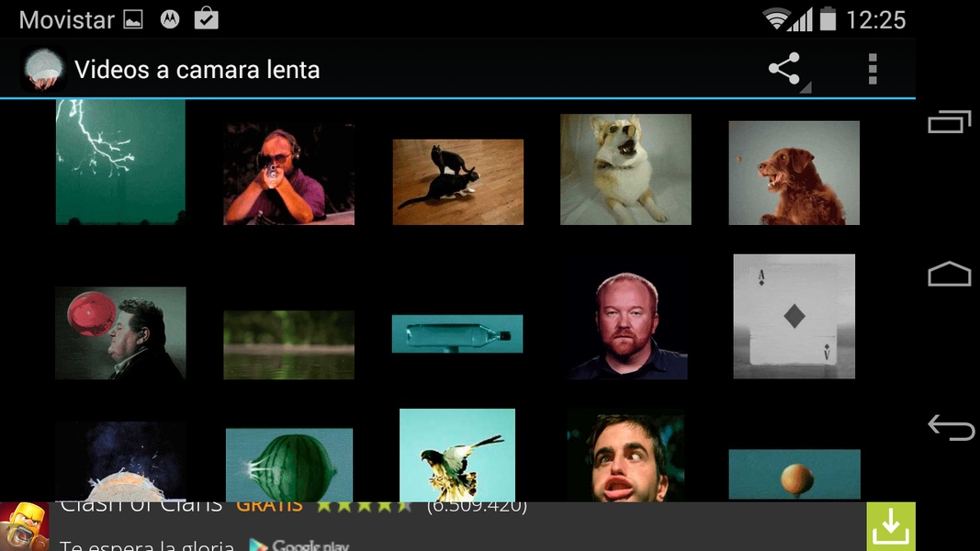Open the red balloon hitting face thumbnail
Viewport: 980px width, 551px height.
coord(120,333)
